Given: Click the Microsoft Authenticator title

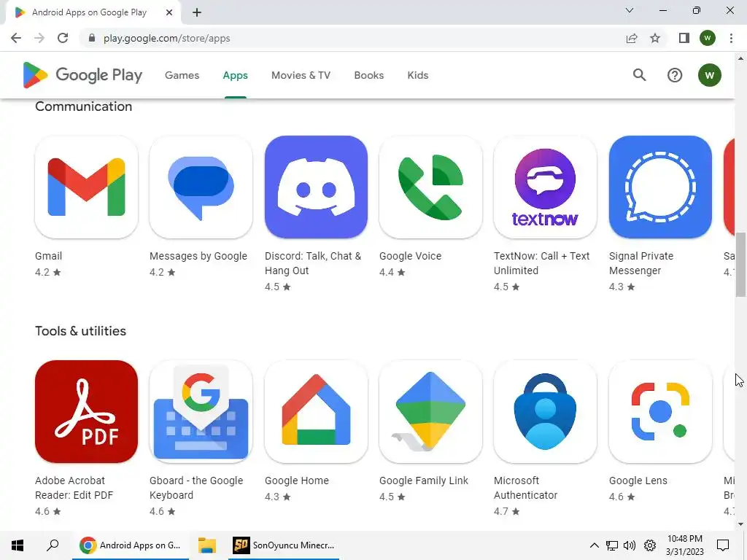Looking at the screenshot, I should (525, 488).
